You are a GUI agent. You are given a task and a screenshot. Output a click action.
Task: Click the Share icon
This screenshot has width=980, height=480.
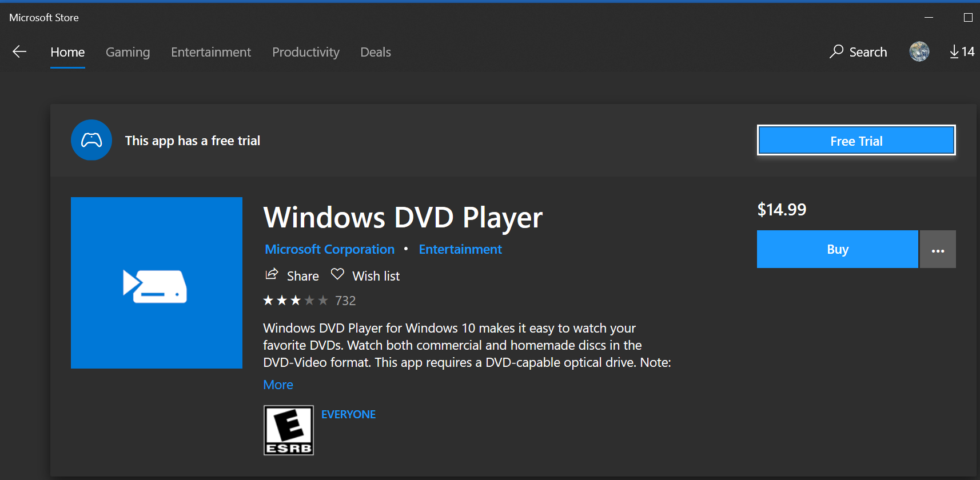[272, 275]
